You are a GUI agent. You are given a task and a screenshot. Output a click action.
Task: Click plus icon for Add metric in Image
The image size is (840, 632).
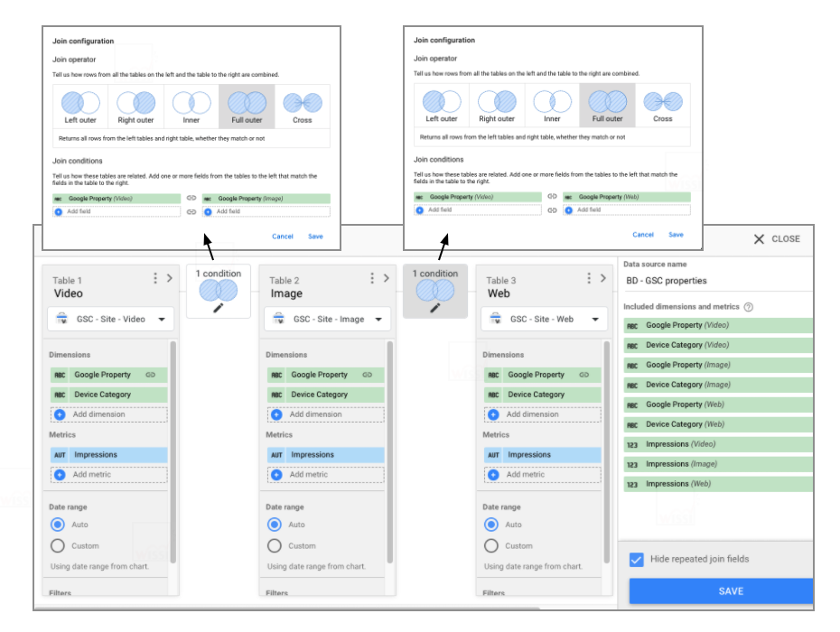click(276, 475)
